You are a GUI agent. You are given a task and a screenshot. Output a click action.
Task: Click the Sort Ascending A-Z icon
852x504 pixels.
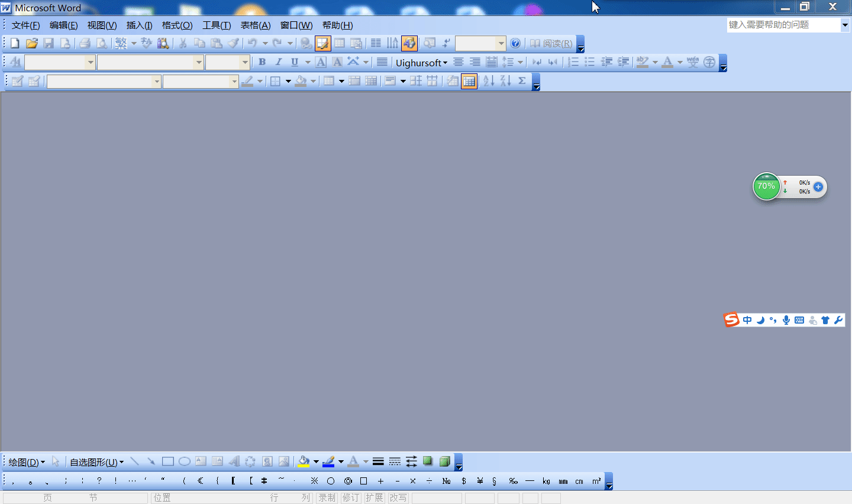point(489,81)
